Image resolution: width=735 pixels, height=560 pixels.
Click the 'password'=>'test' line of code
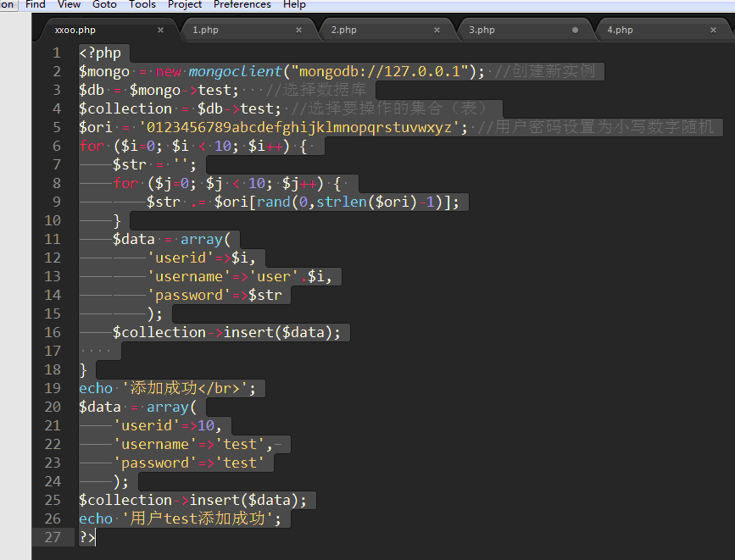point(188,463)
